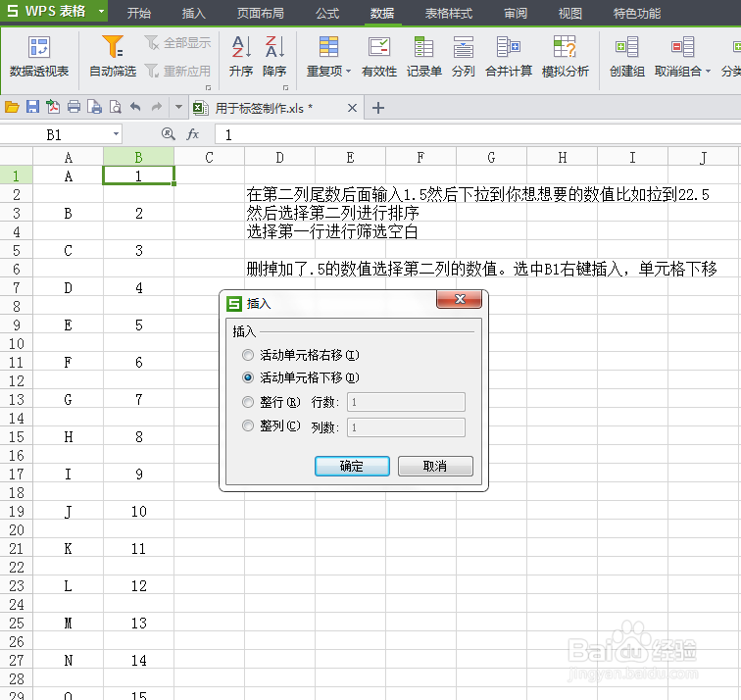This screenshot has width=741, height=700.
Task: Click the Print Preview magnifier icon
Action: (x=116, y=107)
